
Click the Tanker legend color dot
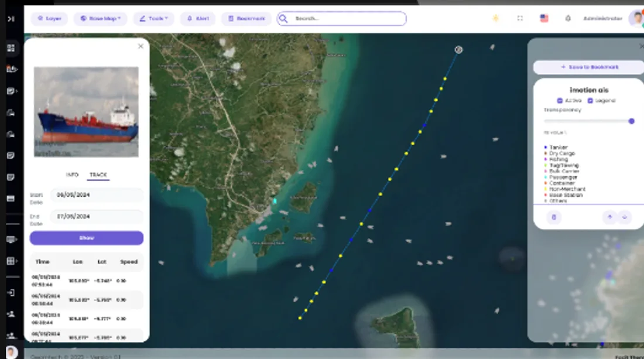(546, 147)
